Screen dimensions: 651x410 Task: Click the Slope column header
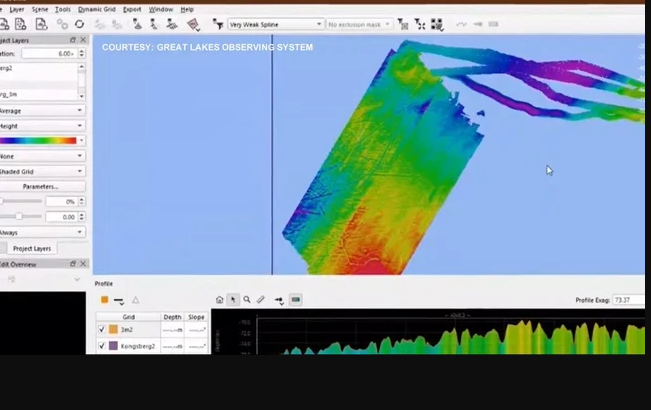coord(196,317)
